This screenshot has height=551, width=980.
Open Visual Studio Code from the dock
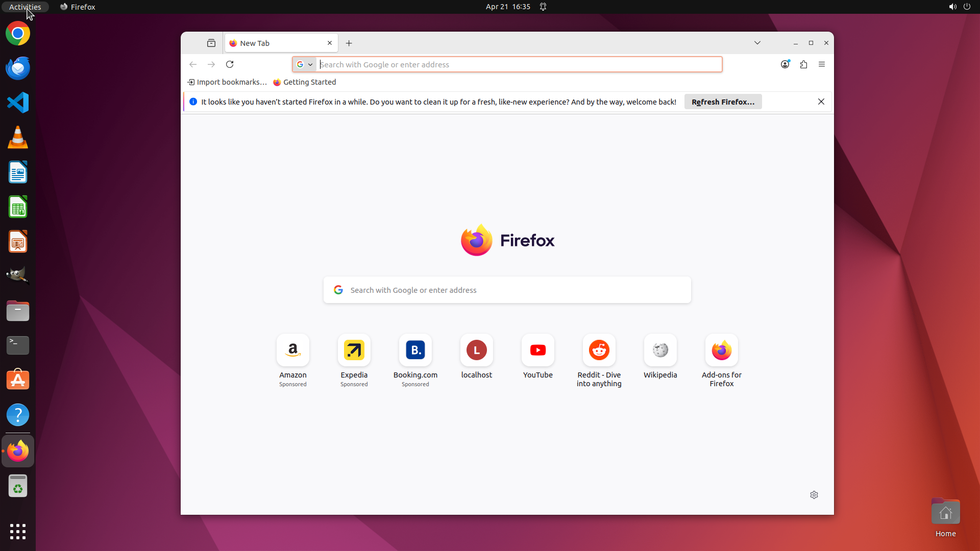(18, 103)
